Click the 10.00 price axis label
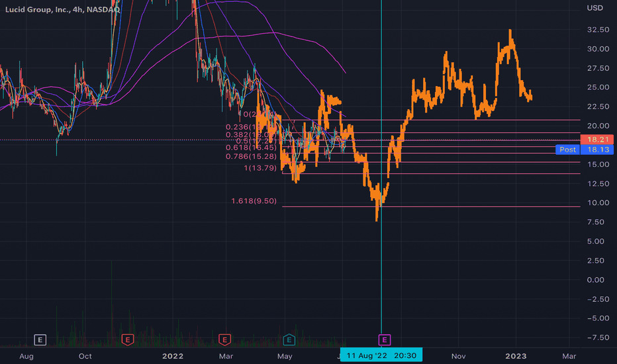This screenshot has height=364, width=617. pyautogui.click(x=598, y=203)
